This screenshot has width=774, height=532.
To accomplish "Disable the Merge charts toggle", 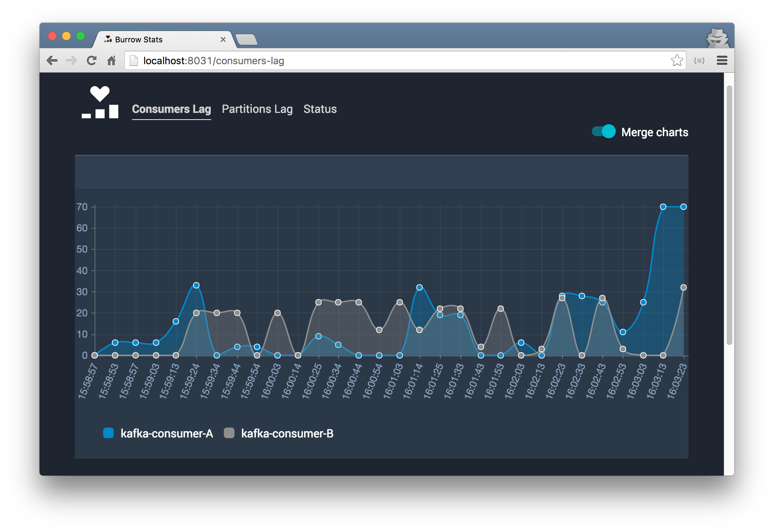I will pos(604,132).
